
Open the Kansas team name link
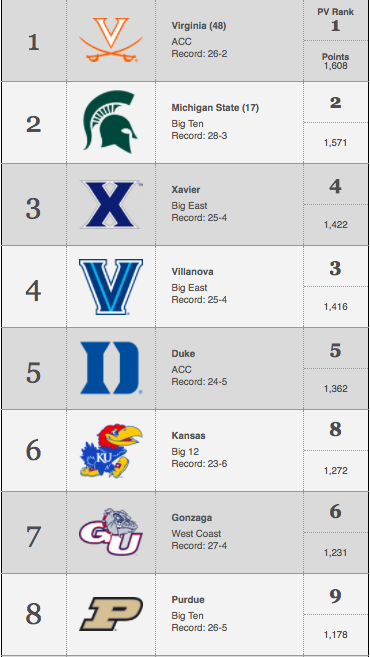(x=189, y=436)
